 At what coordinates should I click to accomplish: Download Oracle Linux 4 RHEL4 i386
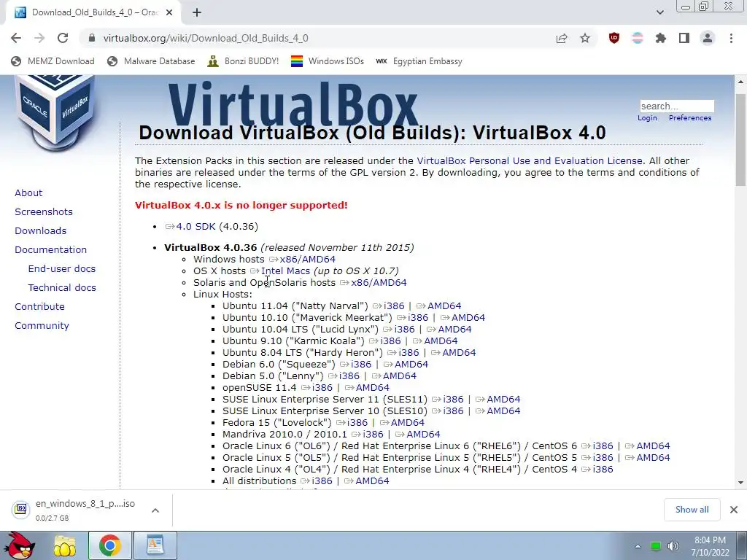click(603, 470)
